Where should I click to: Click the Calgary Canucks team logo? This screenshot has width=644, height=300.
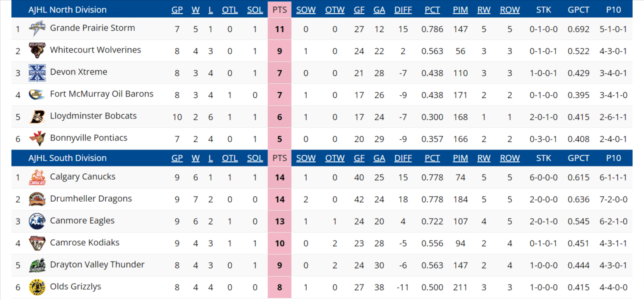37,177
